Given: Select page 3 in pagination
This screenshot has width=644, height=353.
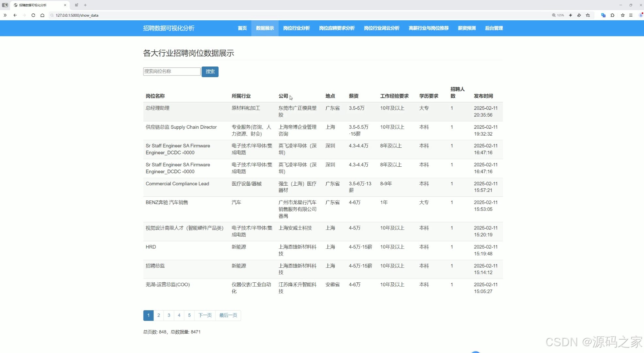Looking at the screenshot, I should point(169,315).
